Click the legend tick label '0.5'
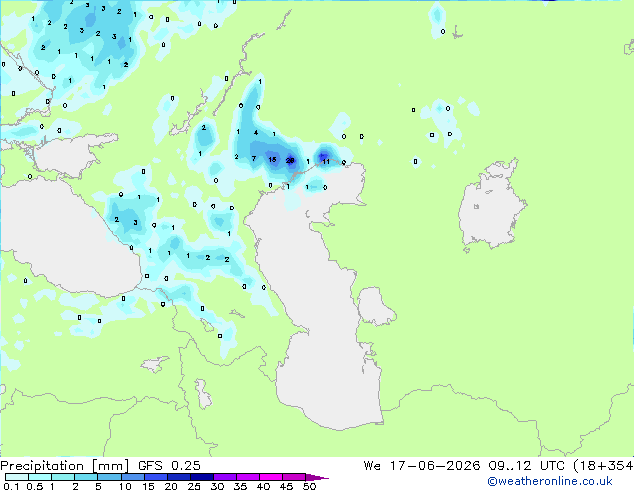The width and height of the screenshot is (634, 490). click(x=35, y=486)
